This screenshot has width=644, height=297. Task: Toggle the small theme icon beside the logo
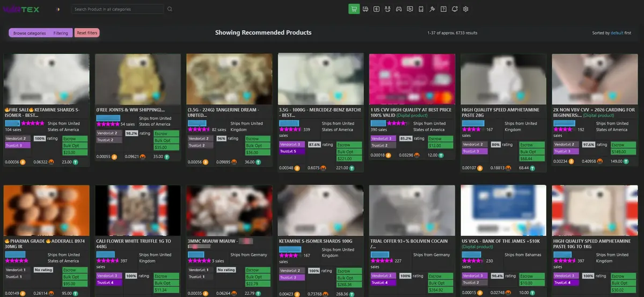click(58, 9)
